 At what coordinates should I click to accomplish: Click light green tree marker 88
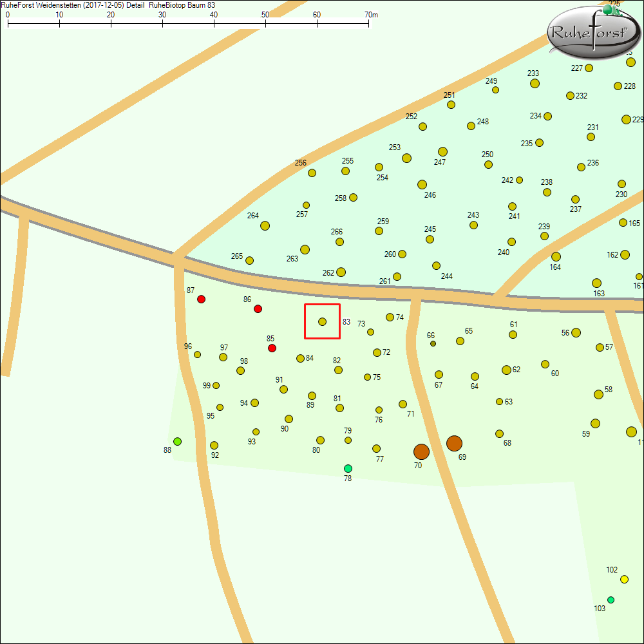coord(177,441)
